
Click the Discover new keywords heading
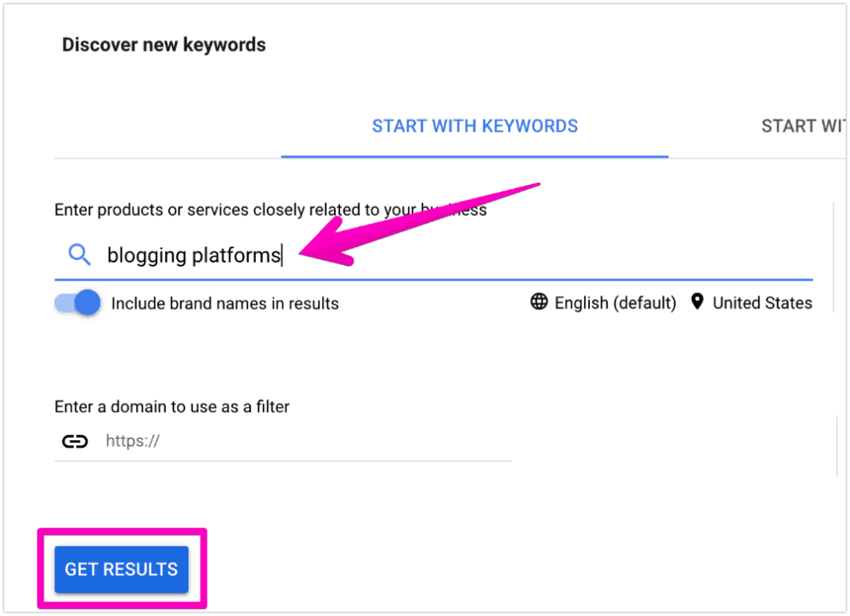tap(164, 44)
